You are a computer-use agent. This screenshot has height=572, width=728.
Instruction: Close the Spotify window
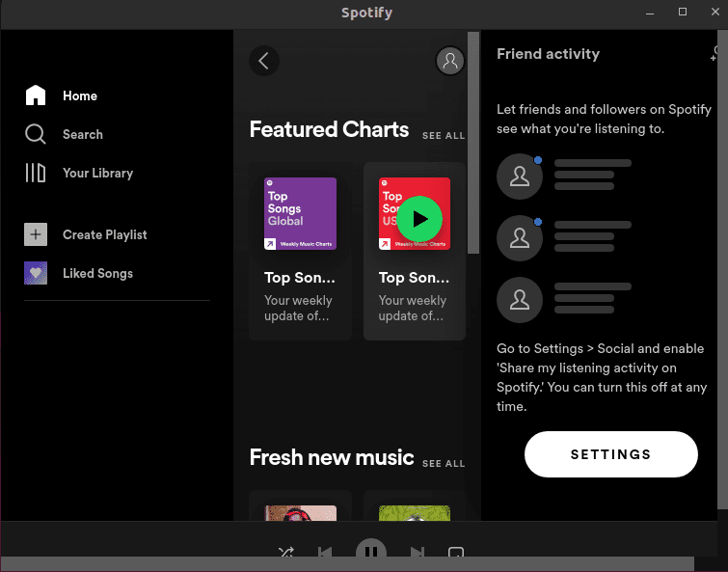click(715, 13)
